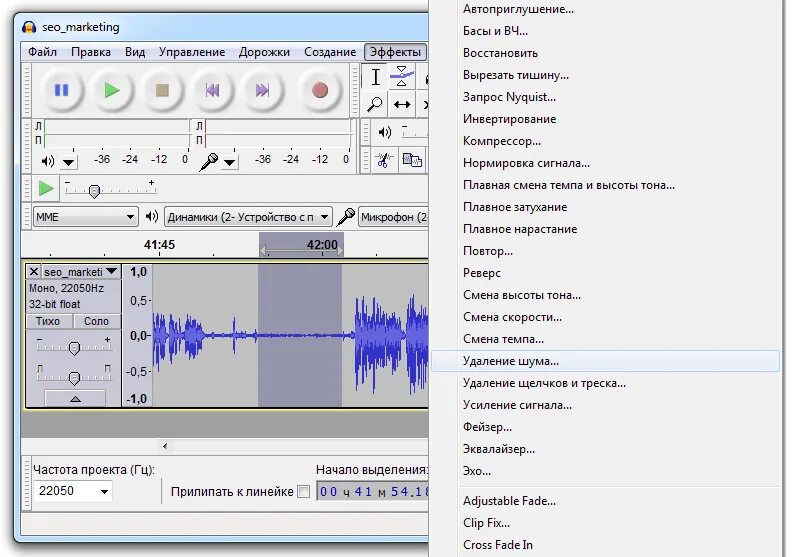
Task: Click the speaker icon beside the device dropdown
Action: (151, 217)
